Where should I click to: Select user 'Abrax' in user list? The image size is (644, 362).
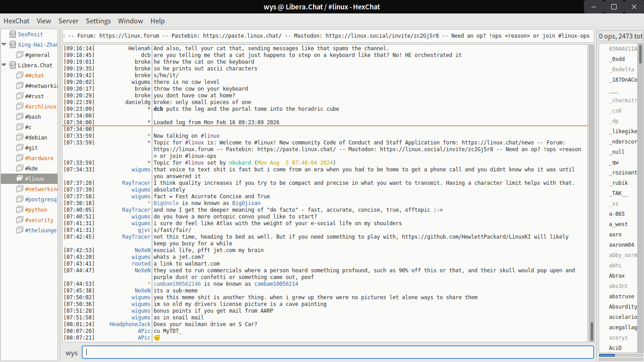tap(617, 276)
